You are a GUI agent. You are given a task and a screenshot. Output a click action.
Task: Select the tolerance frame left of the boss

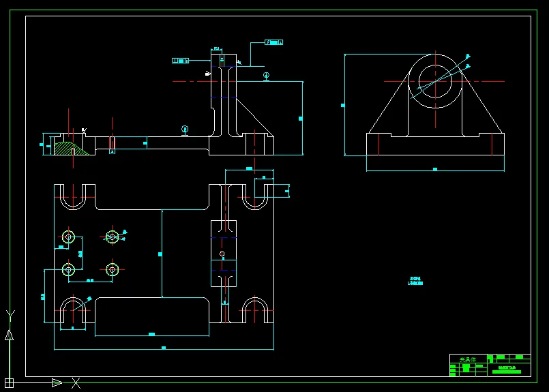(180, 61)
